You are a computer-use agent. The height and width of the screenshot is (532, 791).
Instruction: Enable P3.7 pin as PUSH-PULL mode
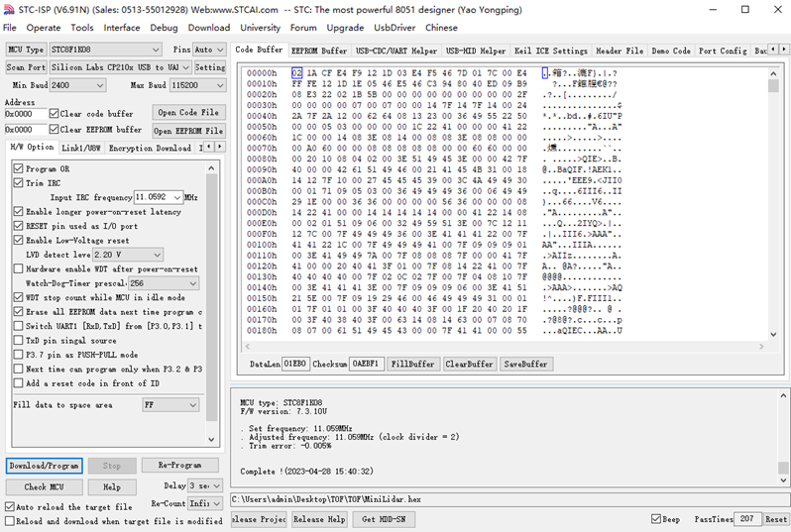tap(19, 355)
